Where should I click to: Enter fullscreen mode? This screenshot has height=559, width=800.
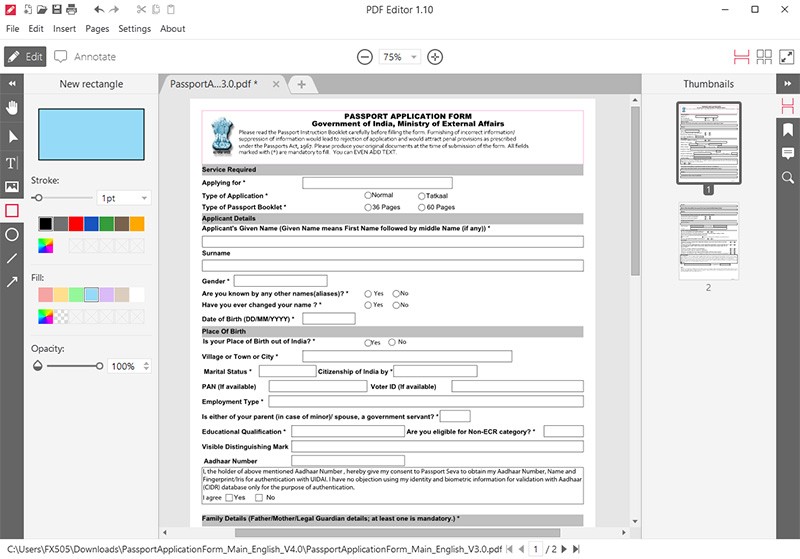click(787, 57)
